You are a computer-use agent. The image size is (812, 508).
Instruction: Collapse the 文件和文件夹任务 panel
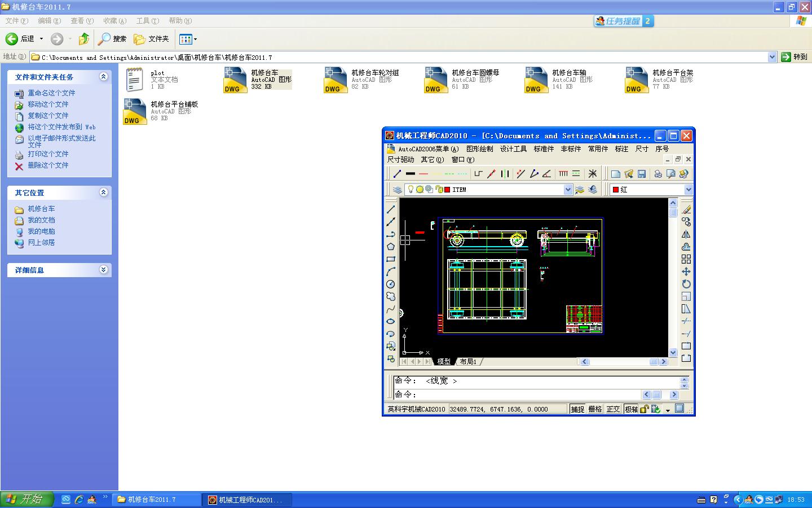tap(103, 77)
